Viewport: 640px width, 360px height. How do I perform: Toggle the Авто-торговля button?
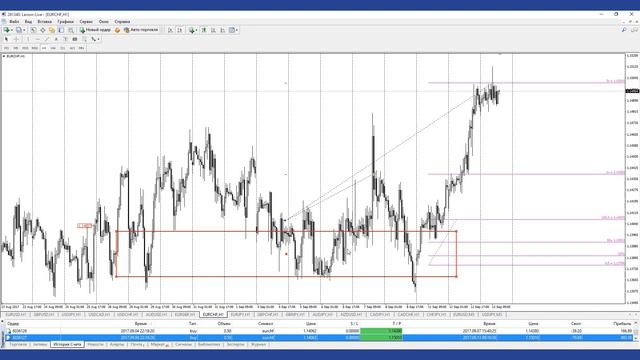(x=141, y=30)
